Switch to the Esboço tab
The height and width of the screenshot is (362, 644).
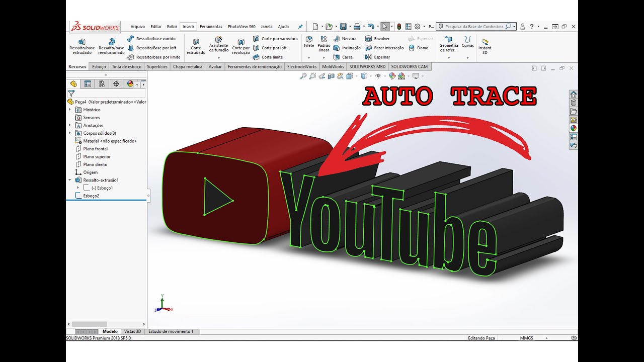point(99,66)
